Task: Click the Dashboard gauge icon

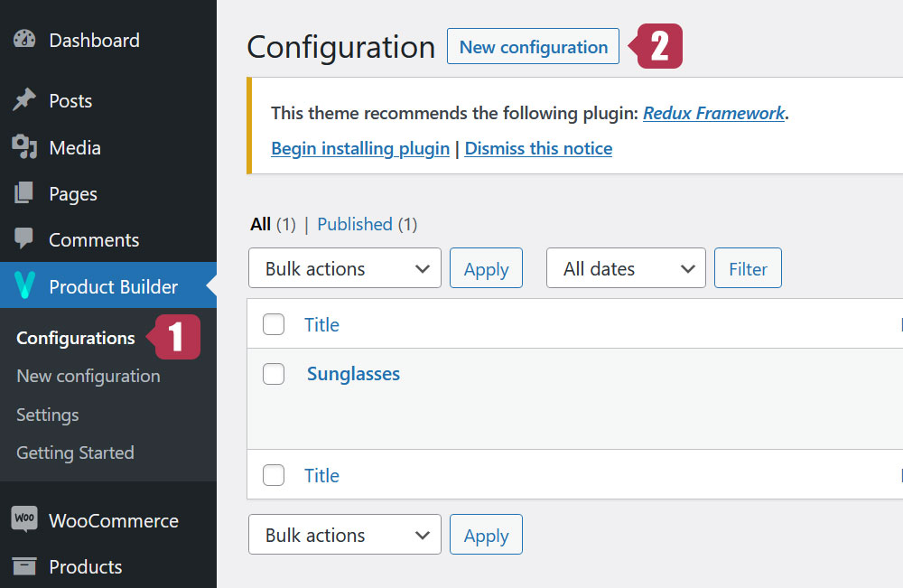Action: [24, 39]
